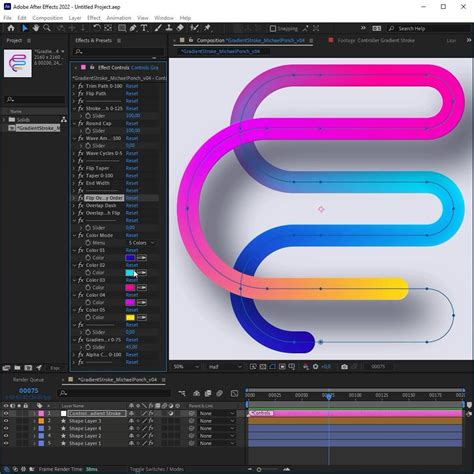
Task: Open the Composition menu
Action: [48, 18]
